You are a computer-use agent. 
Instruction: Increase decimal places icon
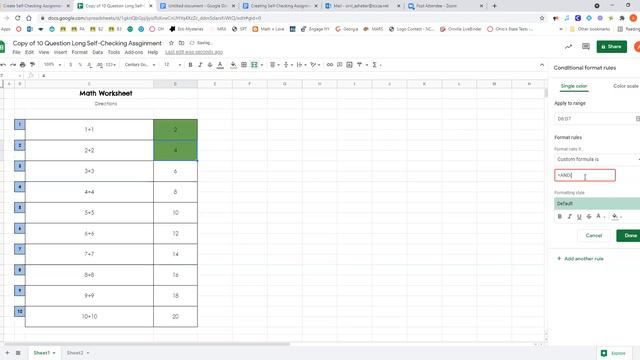click(99, 65)
